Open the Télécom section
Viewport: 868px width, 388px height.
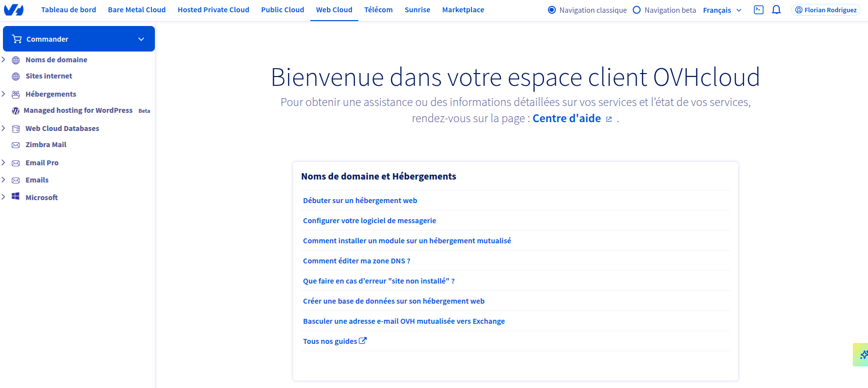[378, 10]
